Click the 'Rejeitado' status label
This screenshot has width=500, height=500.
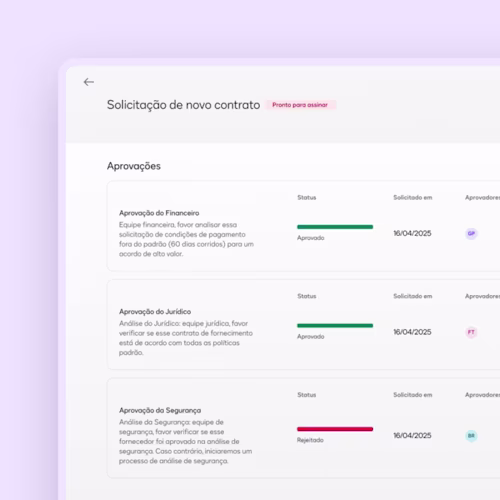click(310, 440)
